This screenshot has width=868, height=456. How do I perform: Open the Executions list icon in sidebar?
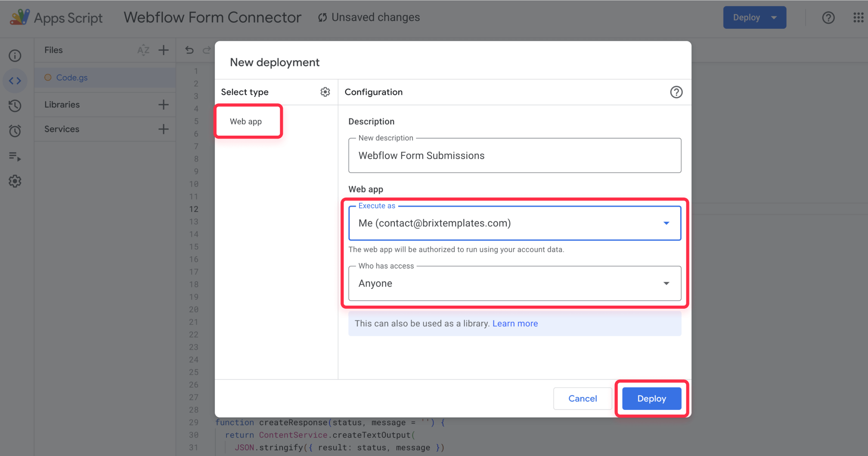coord(15,156)
